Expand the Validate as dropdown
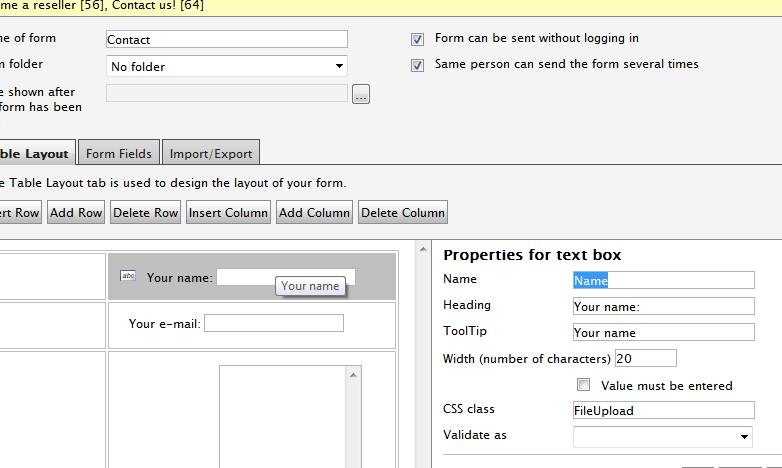782x468 pixels. pos(663,437)
